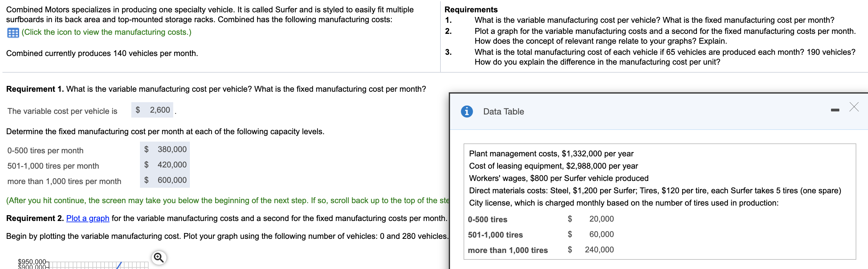Click the '0-500 tires' row label in Data Table
Image resolution: width=868 pixels, height=269 pixels.
(487, 219)
